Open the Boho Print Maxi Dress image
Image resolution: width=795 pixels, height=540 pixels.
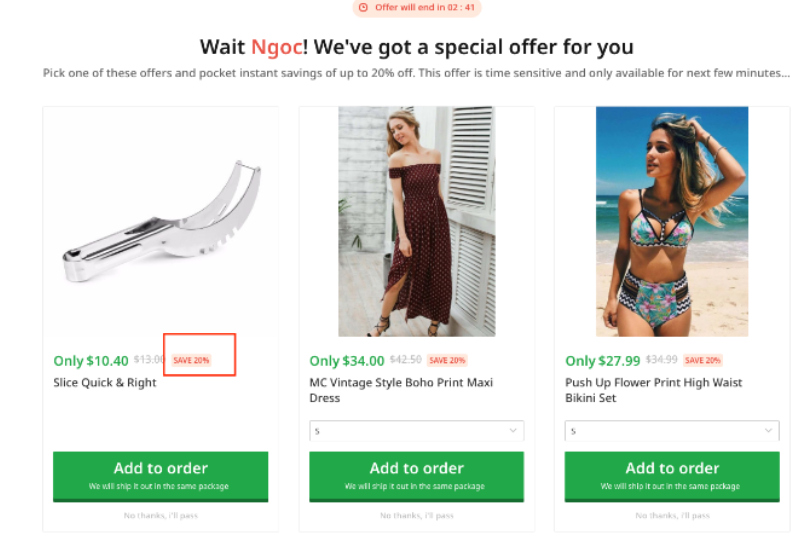417,221
